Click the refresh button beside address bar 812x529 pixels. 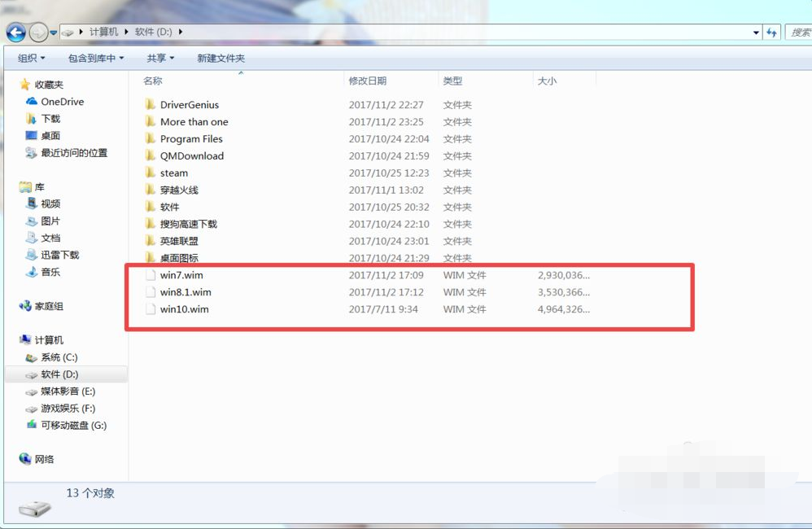(x=771, y=33)
